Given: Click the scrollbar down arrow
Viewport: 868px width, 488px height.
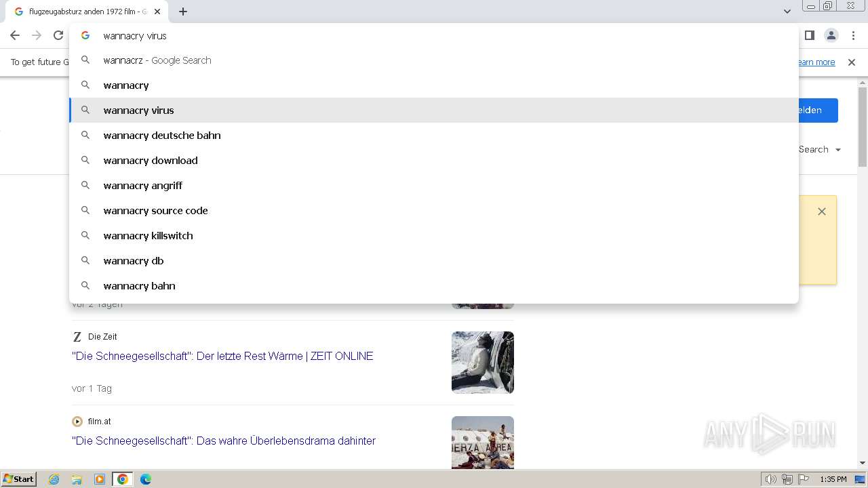Looking at the screenshot, I should point(863,463).
